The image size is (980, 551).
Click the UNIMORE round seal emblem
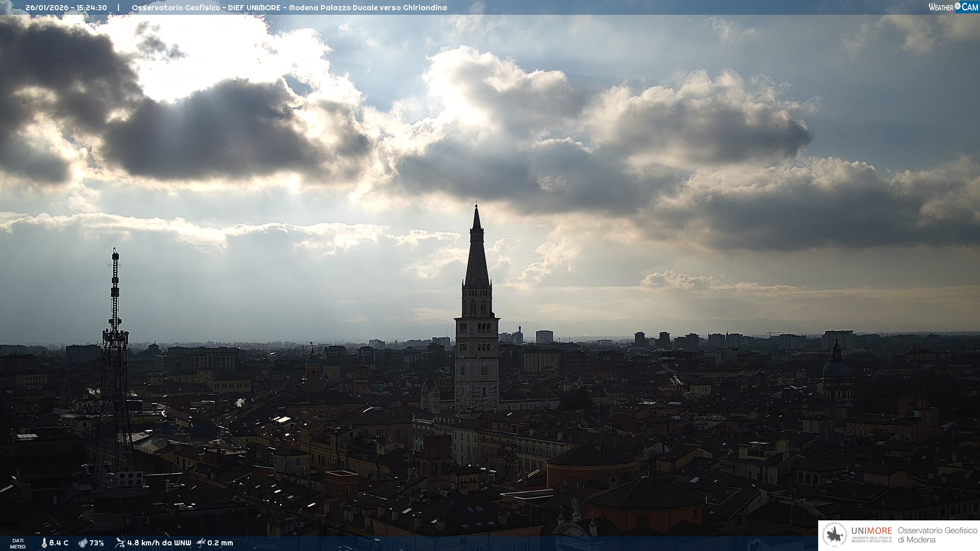click(x=835, y=535)
